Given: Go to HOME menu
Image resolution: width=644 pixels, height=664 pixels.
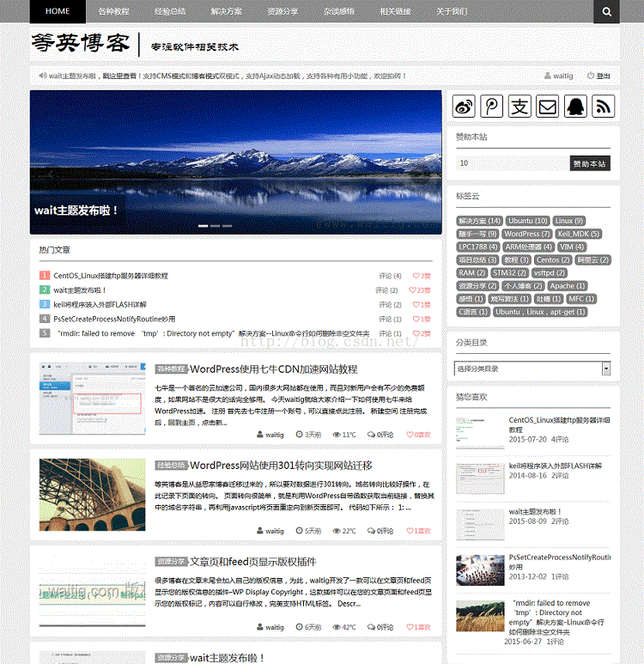Looking at the screenshot, I should pos(58,11).
